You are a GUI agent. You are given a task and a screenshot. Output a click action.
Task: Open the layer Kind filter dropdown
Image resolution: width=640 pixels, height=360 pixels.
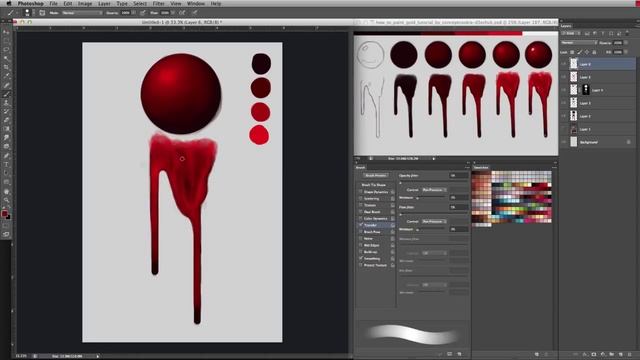(x=571, y=33)
